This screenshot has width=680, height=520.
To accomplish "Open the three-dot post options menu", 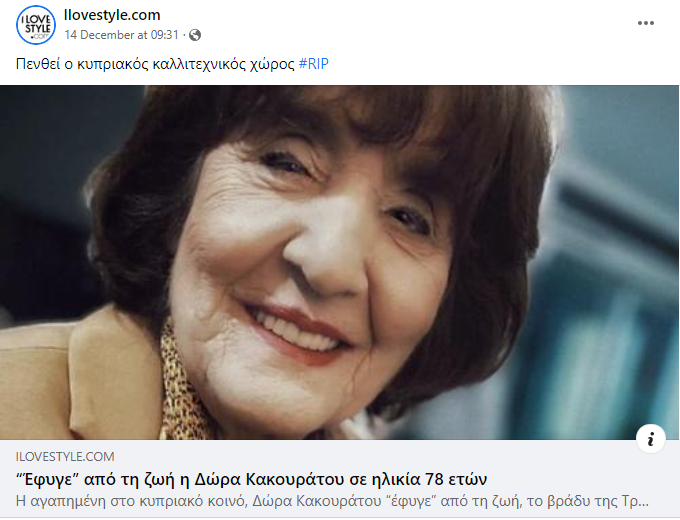I will point(645,23).
